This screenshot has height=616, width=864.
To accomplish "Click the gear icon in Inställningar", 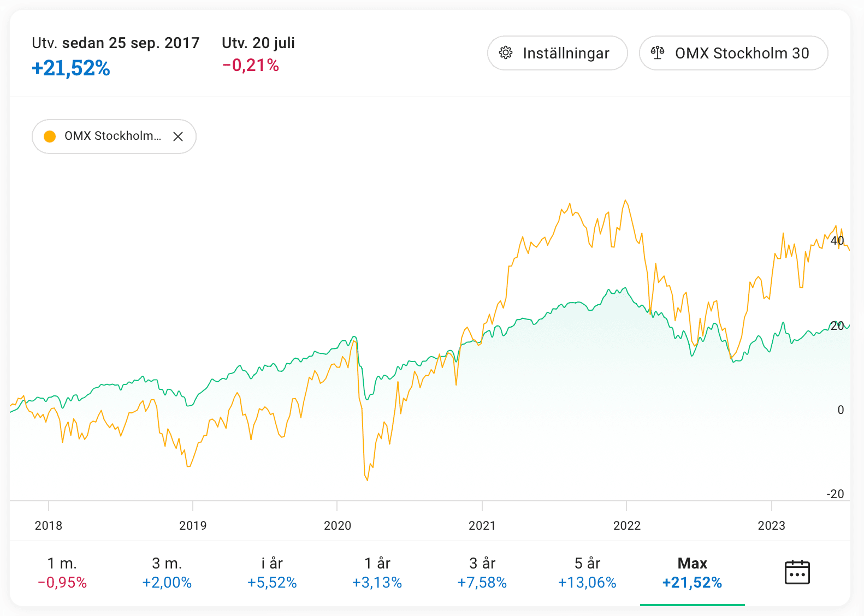I will pos(506,53).
